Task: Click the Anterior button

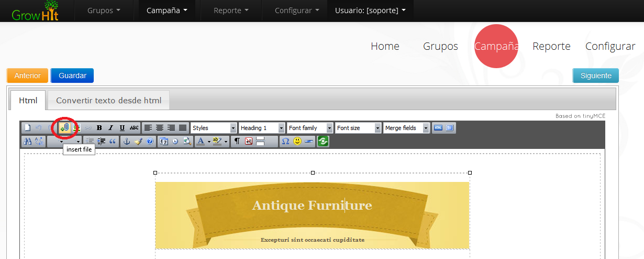Action: pyautogui.click(x=27, y=75)
